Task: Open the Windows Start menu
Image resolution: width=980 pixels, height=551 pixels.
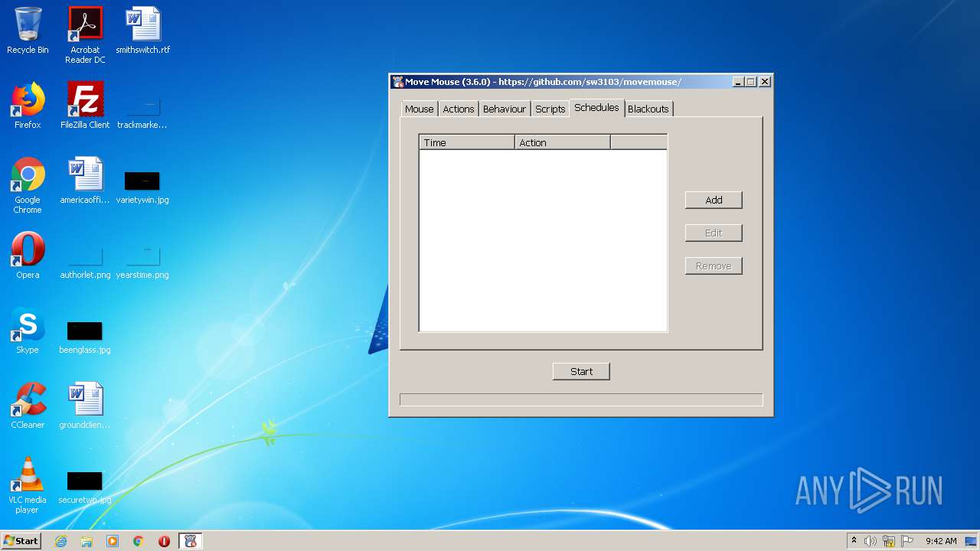Action: click(21, 541)
